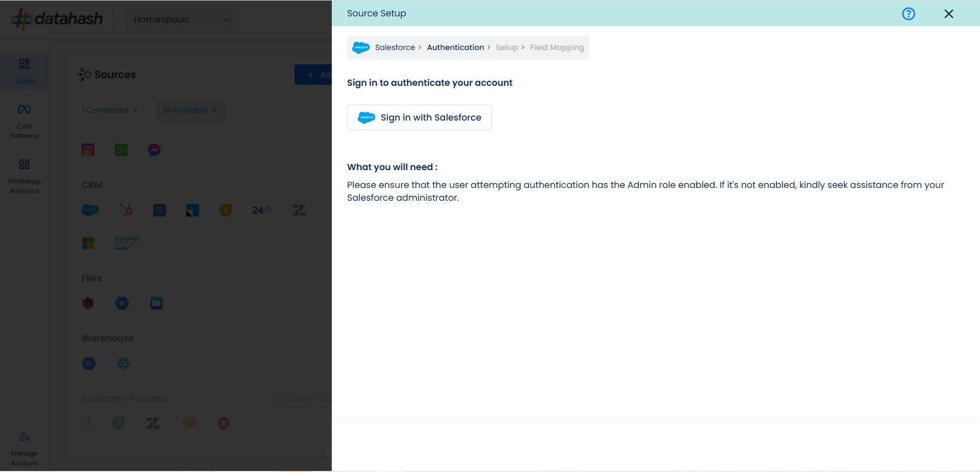Image resolution: width=980 pixels, height=472 pixels.
Task: Open CAPI Gateway in the sidebar
Action: [24, 122]
